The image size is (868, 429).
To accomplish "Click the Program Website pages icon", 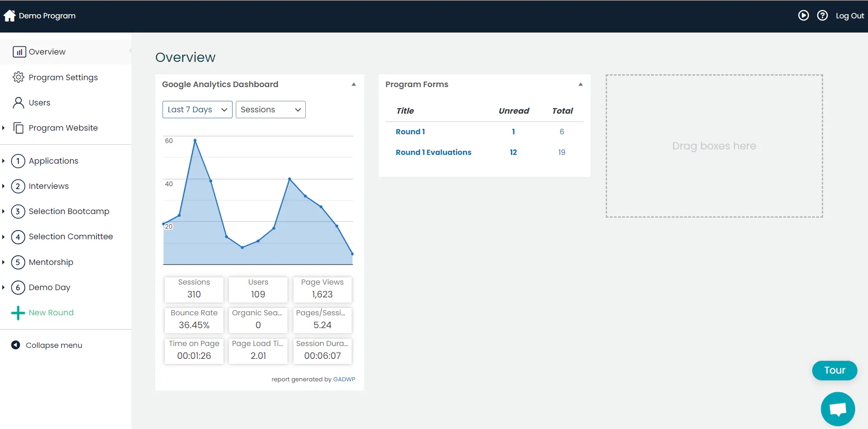I will point(18,128).
